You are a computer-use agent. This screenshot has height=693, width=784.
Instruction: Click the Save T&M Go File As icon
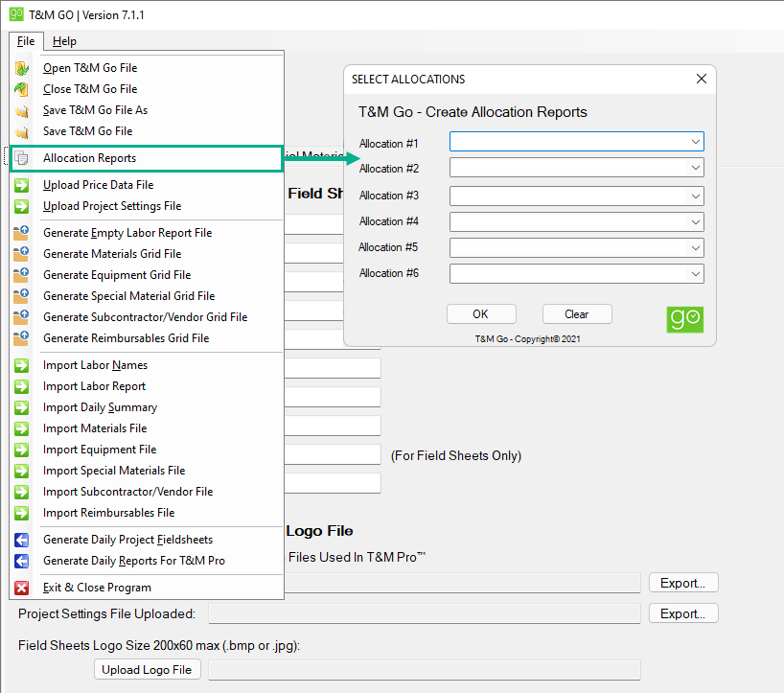point(21,110)
